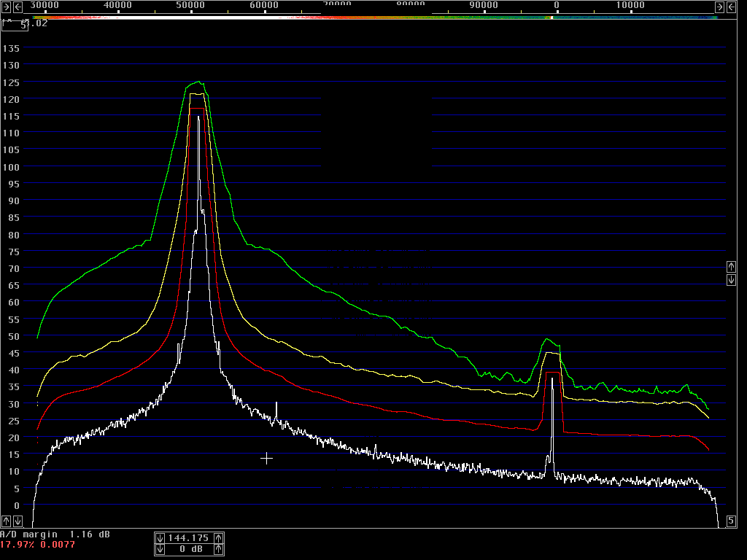Click the 125 label on the dB axis

[11, 82]
